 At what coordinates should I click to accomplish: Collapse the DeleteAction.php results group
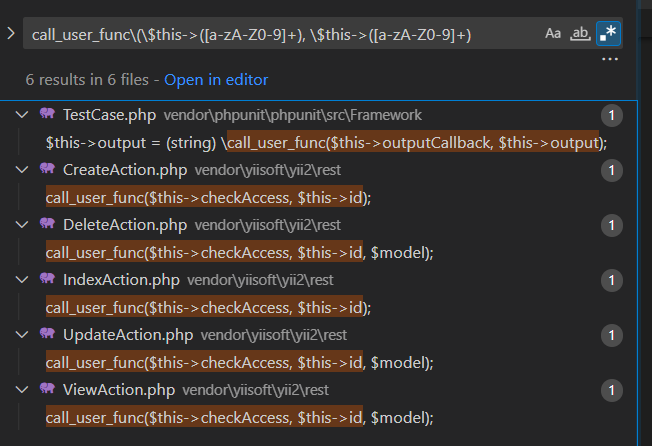(24, 224)
